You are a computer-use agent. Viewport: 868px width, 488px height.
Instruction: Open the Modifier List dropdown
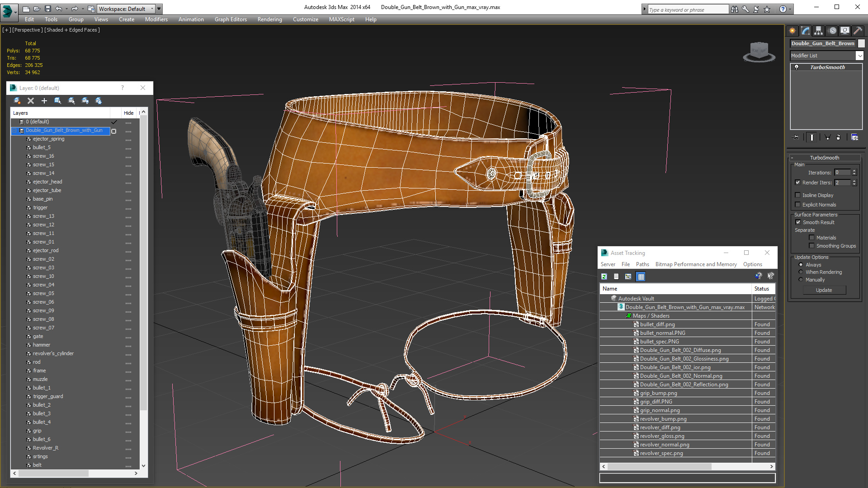tap(859, 56)
